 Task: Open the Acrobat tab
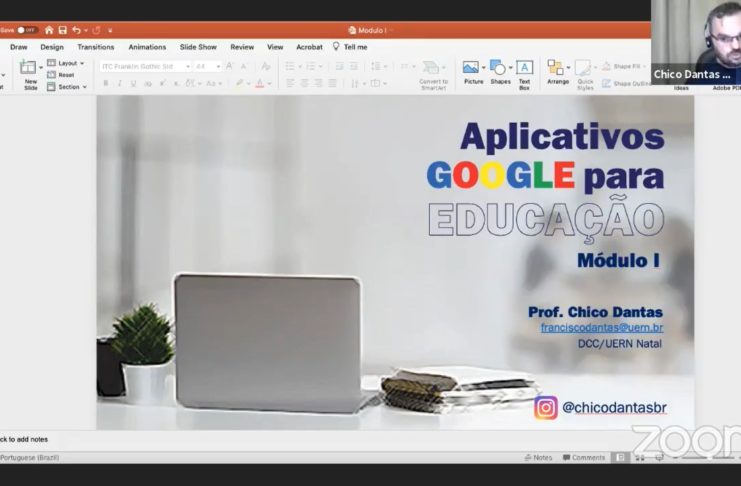pyautogui.click(x=310, y=47)
